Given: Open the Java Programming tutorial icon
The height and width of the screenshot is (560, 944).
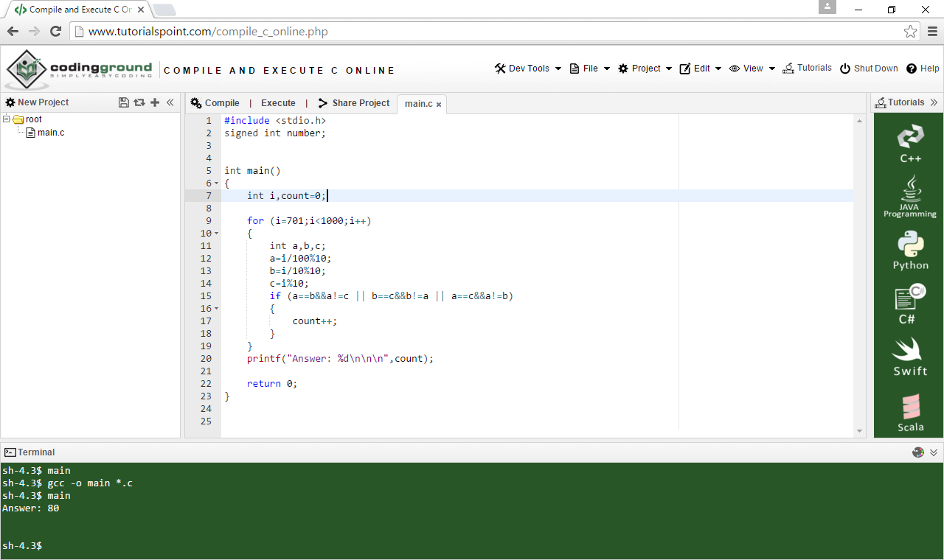Looking at the screenshot, I should (x=910, y=197).
